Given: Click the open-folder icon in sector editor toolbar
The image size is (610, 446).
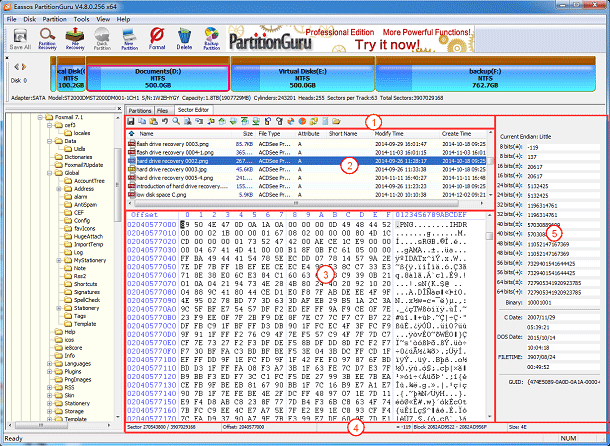Looking at the screenshot, I should click(336, 121).
